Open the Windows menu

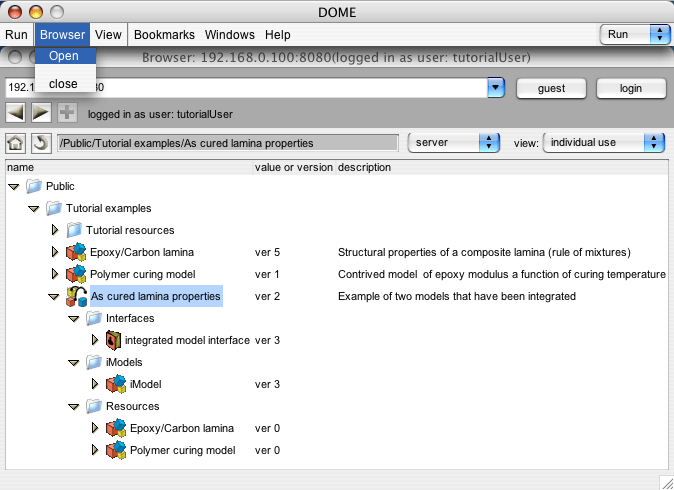tap(230, 34)
